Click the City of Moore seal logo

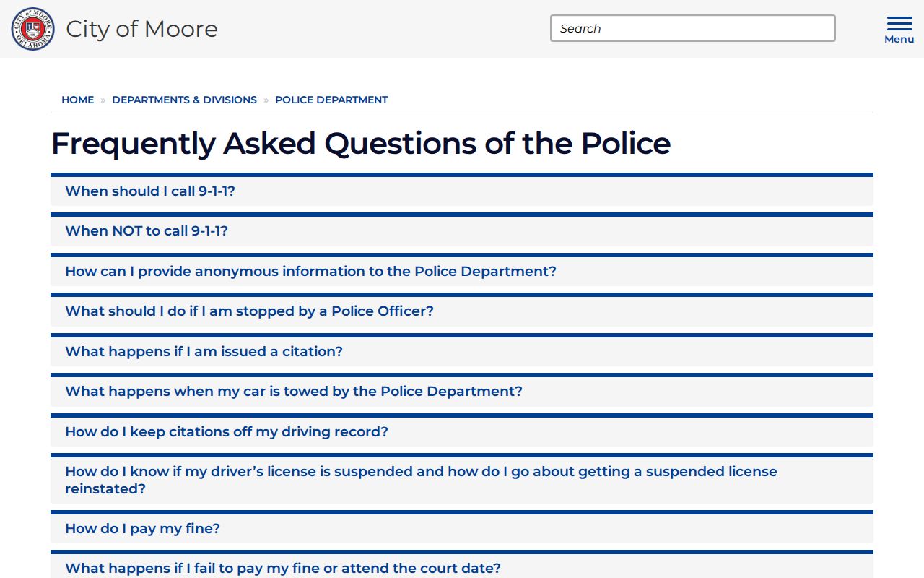click(32, 29)
